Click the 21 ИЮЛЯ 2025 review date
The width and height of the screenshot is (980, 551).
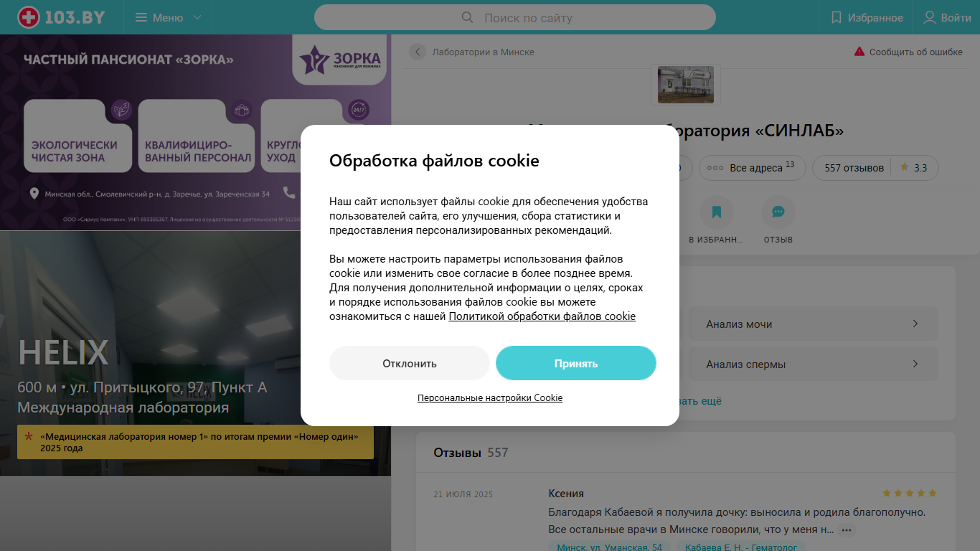[x=463, y=494]
